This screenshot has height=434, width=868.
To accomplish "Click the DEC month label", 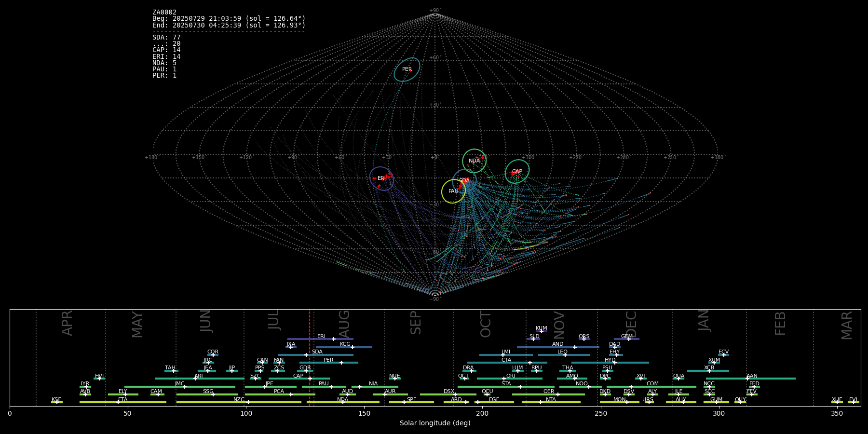I will click(x=631, y=325).
